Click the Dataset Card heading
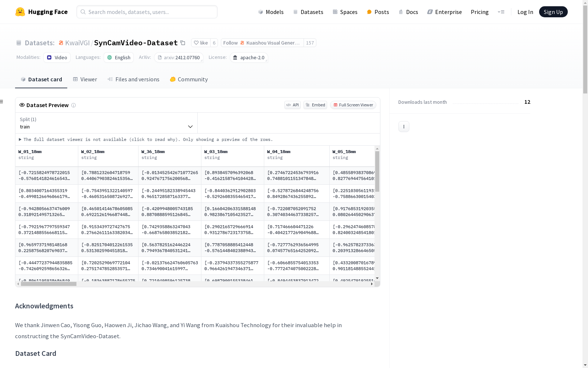Viewport: 588px width, 368px height. [36, 353]
